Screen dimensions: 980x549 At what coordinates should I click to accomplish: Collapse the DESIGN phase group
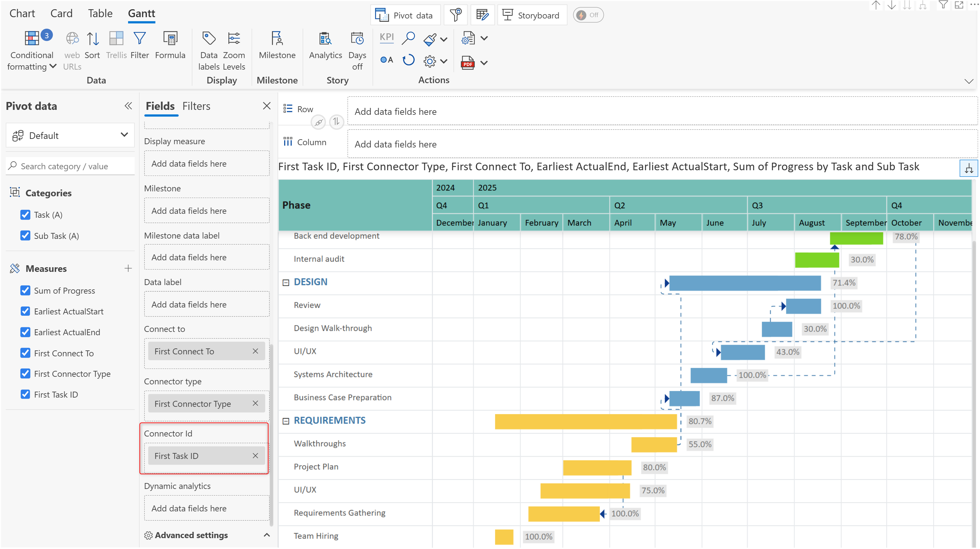tap(286, 282)
